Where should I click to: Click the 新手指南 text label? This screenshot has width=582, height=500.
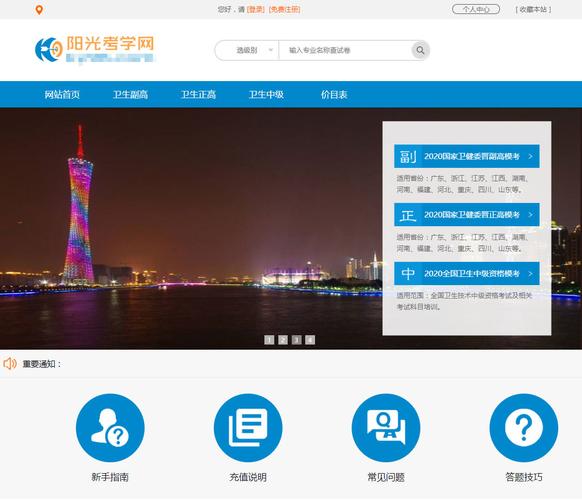[x=110, y=477]
